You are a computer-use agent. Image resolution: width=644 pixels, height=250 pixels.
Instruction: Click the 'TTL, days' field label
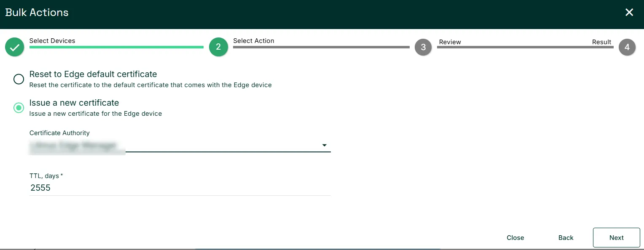[x=46, y=176]
